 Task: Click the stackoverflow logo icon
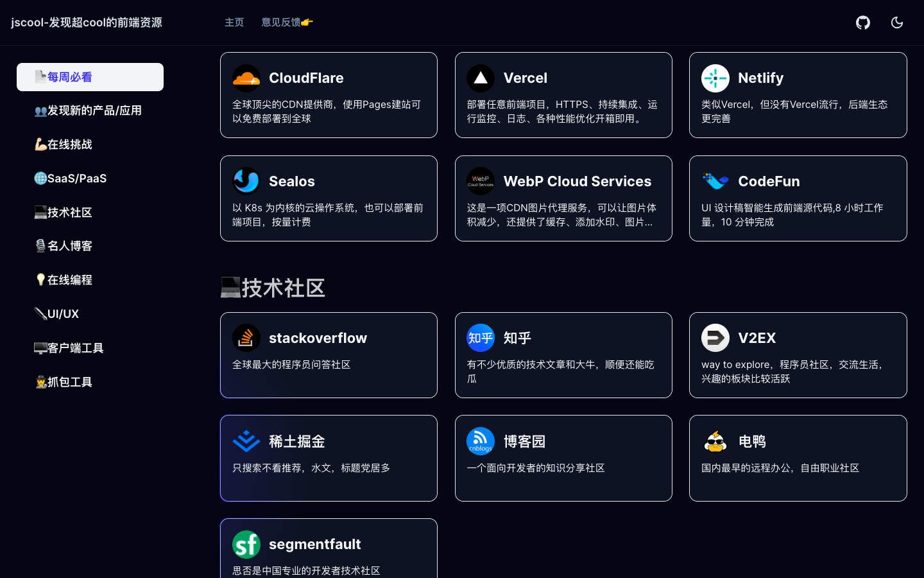click(246, 338)
